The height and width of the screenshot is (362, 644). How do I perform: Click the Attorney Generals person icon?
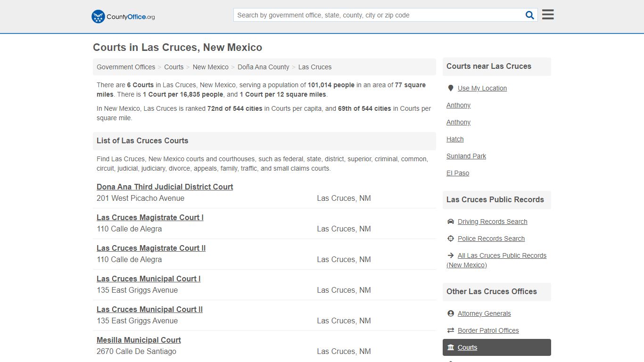pyautogui.click(x=451, y=313)
